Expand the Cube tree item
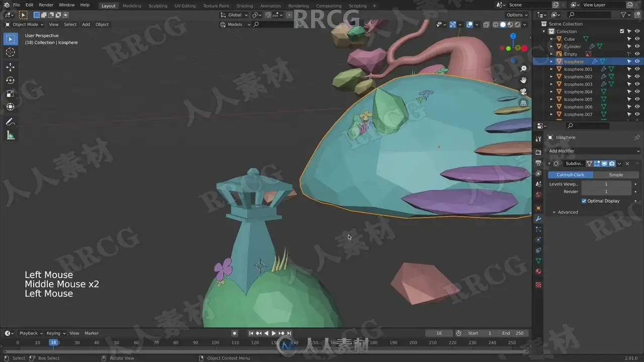Image resolution: width=644 pixels, height=362 pixels. (551, 39)
